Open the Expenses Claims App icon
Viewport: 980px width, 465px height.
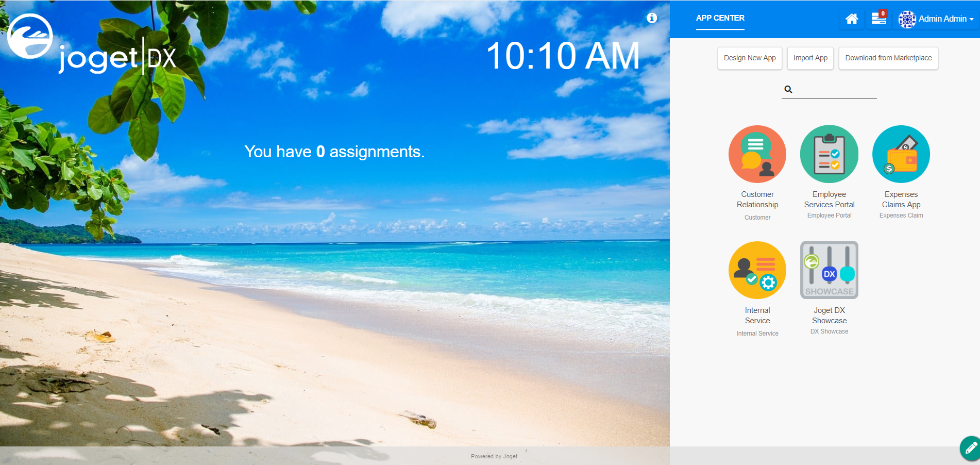(x=901, y=154)
